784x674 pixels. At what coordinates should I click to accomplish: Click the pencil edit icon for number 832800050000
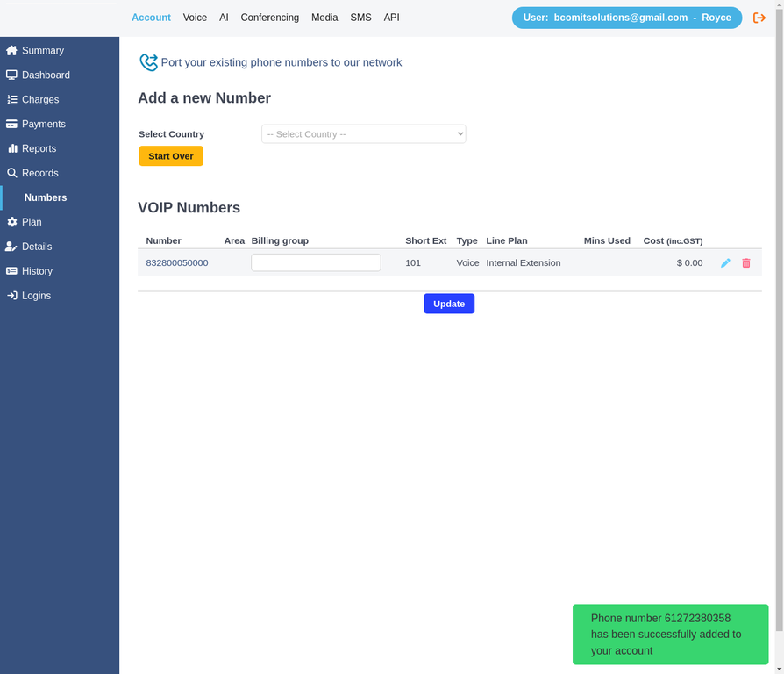coord(725,263)
